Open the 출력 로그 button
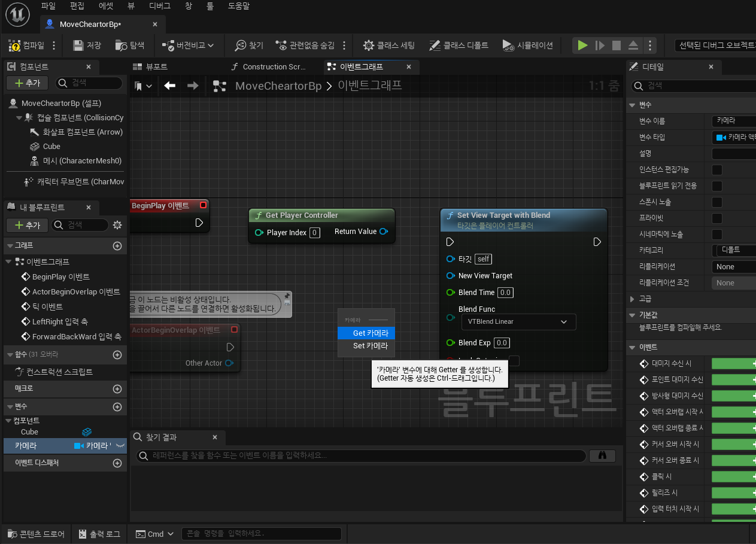 click(x=99, y=534)
